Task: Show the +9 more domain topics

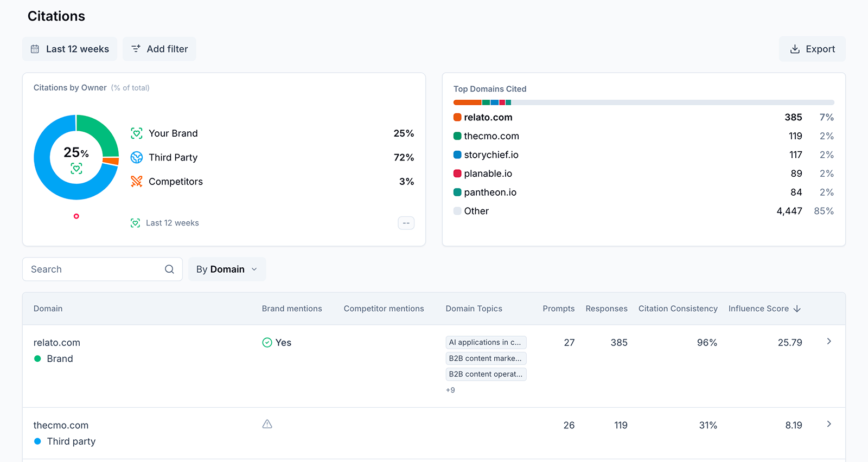Action: (450, 390)
